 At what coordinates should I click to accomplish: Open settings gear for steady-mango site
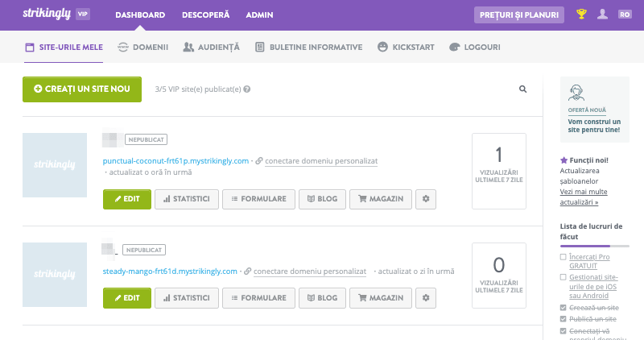[426, 297]
